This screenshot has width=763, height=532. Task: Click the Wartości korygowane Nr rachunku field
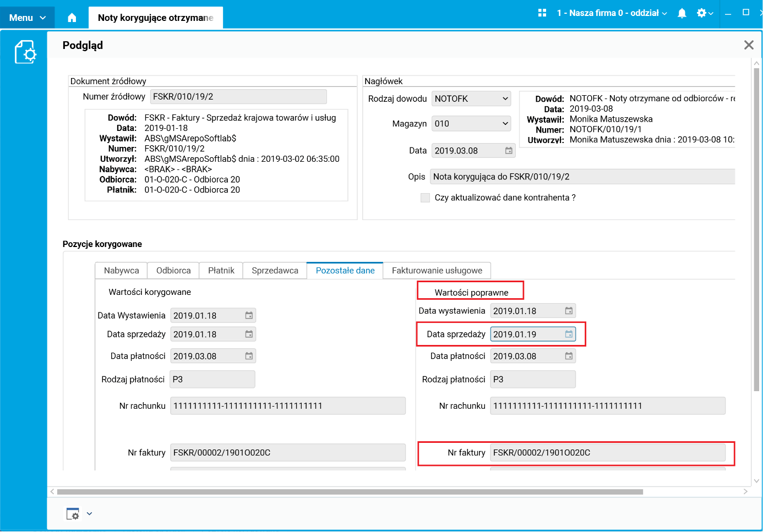(288, 406)
